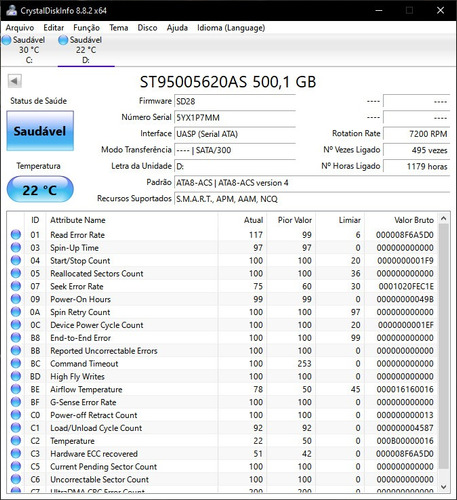Click the disk title ST95005620AS 500,1 GB
Image resolution: width=457 pixels, height=500 pixels.
click(x=228, y=82)
